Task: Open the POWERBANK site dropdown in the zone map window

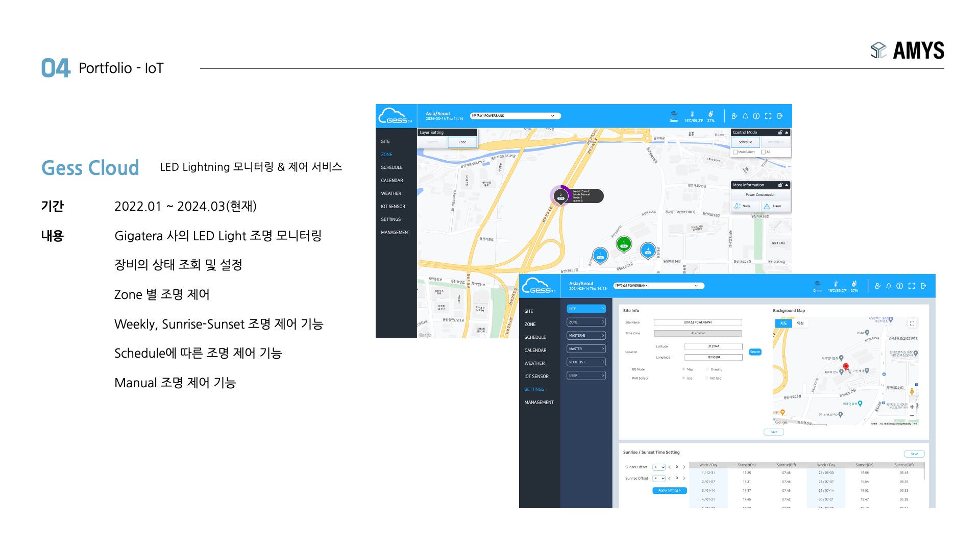Action: (x=515, y=116)
